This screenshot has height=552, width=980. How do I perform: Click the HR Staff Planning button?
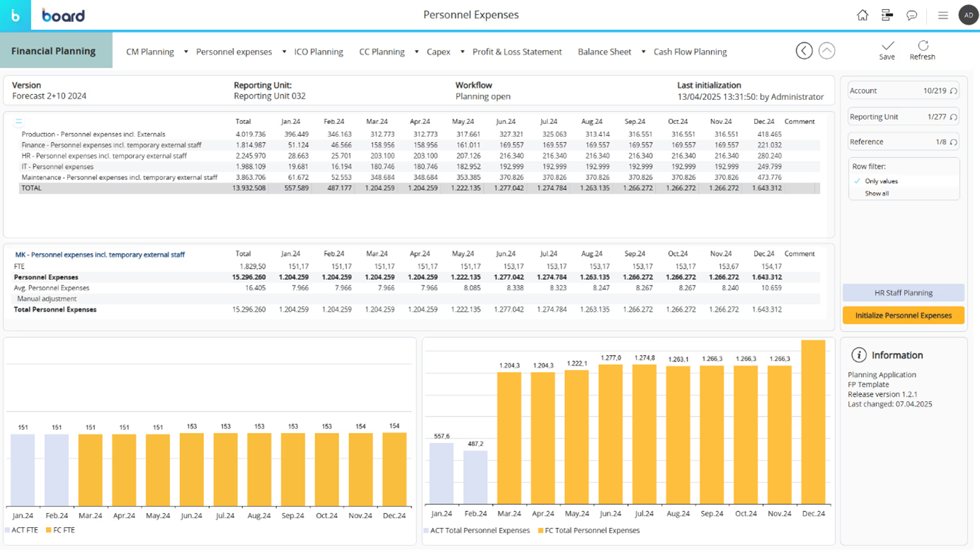pyautogui.click(x=903, y=293)
